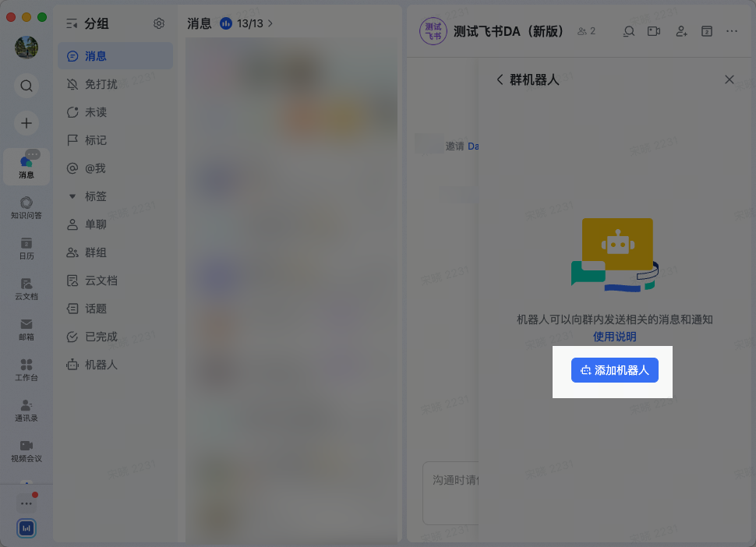Select the 未读 filter item
Viewport: 756px width, 547px height.
(x=115, y=112)
